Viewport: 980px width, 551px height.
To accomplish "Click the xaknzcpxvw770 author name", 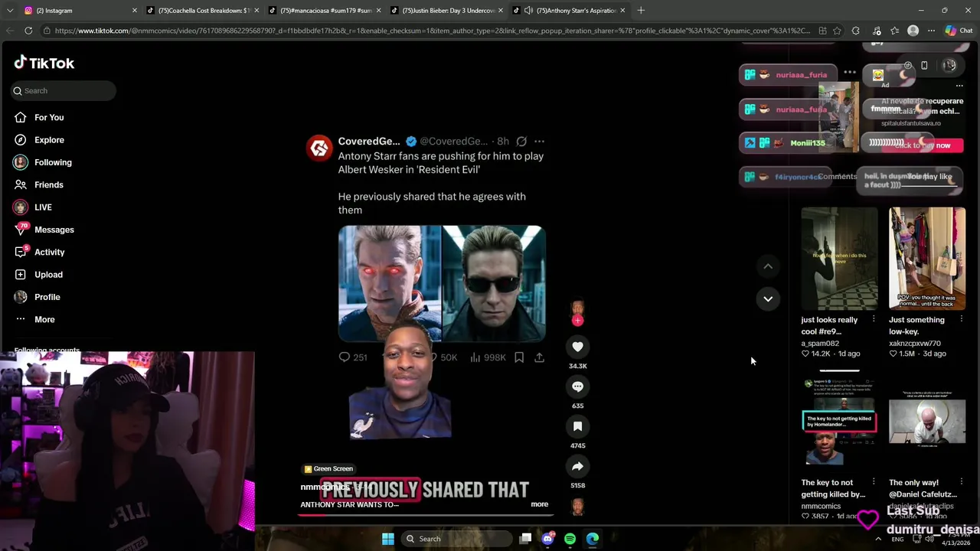I will point(915,344).
